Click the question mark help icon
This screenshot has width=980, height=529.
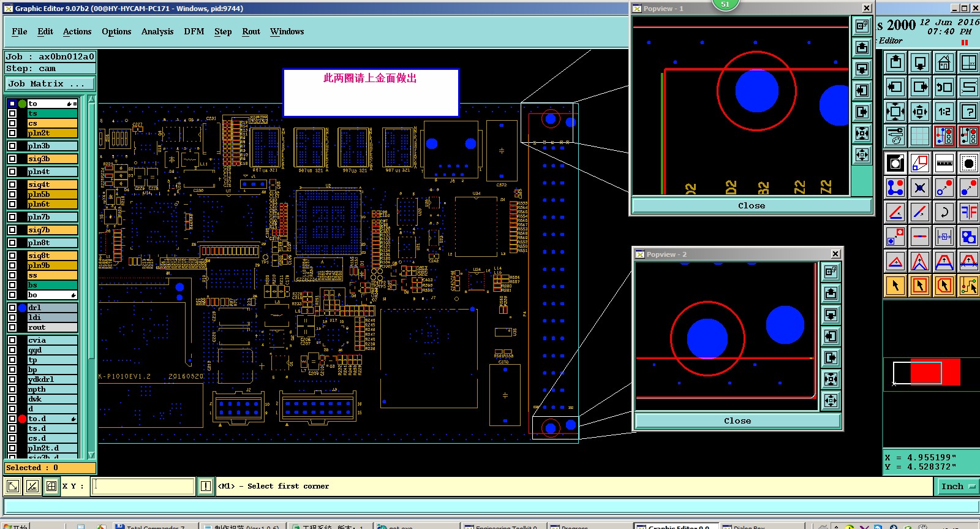[x=968, y=112]
